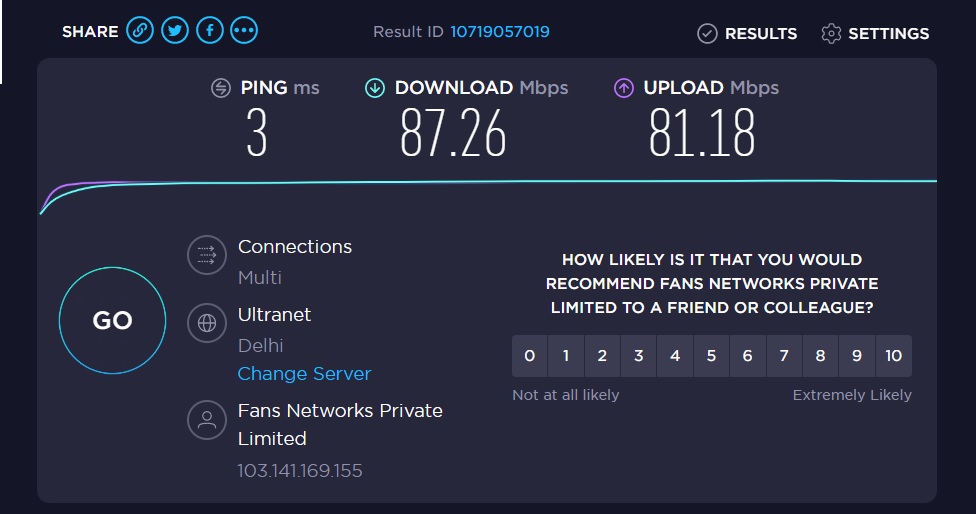Click the user profile ISP icon
976x514 pixels.
[207, 420]
